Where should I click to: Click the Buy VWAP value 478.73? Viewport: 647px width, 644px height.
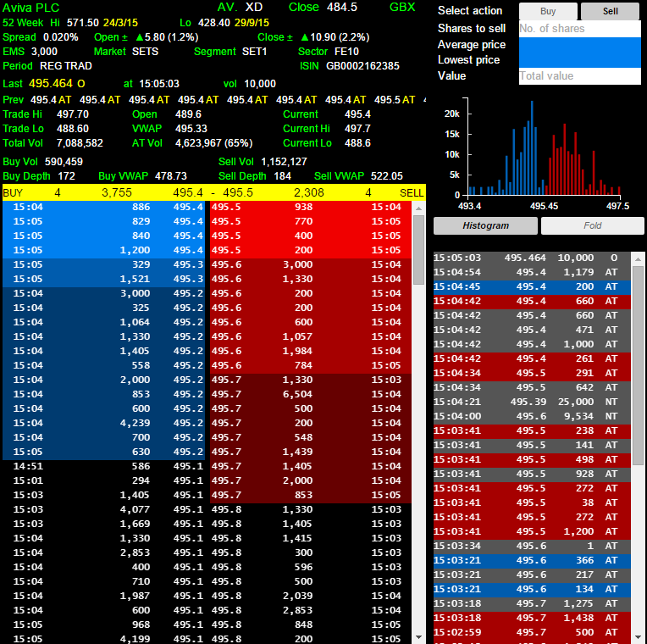pos(171,176)
